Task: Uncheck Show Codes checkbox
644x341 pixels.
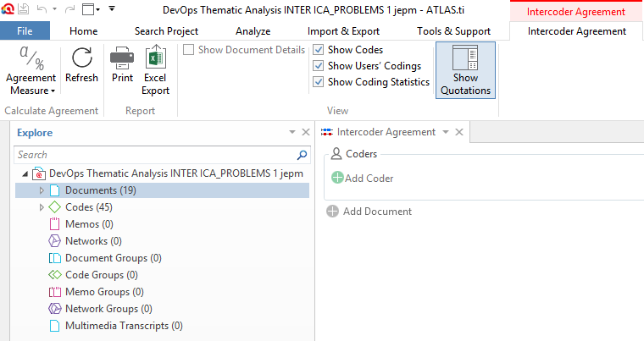Action: pos(319,50)
